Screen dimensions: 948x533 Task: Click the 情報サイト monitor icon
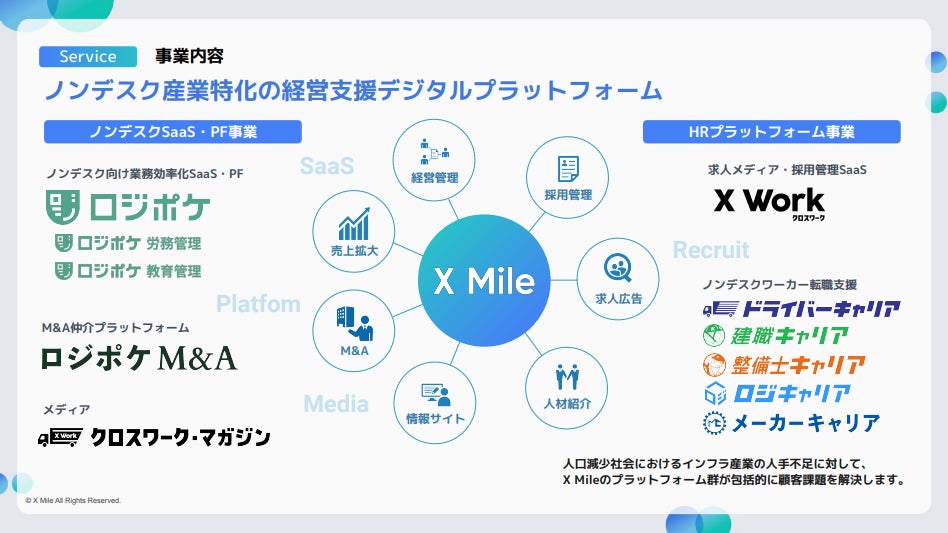436,395
